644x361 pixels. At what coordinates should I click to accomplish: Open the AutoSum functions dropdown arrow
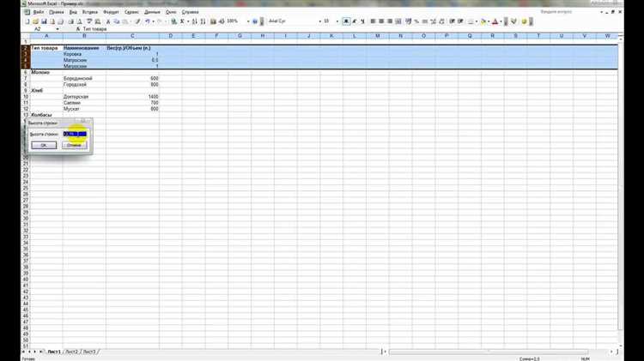[188, 21]
